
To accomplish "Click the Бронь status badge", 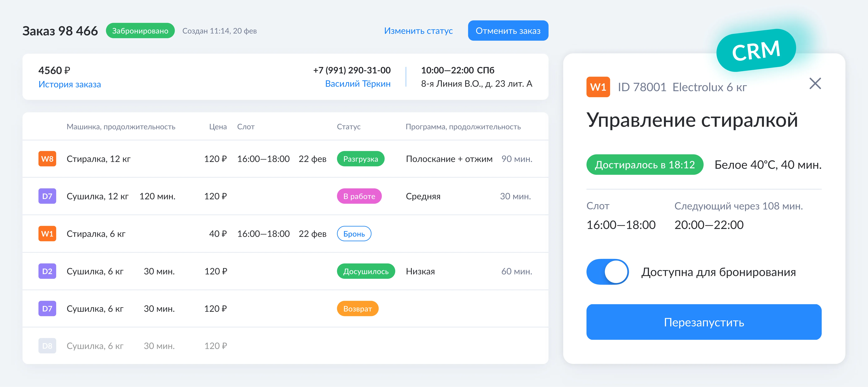I will coord(354,234).
